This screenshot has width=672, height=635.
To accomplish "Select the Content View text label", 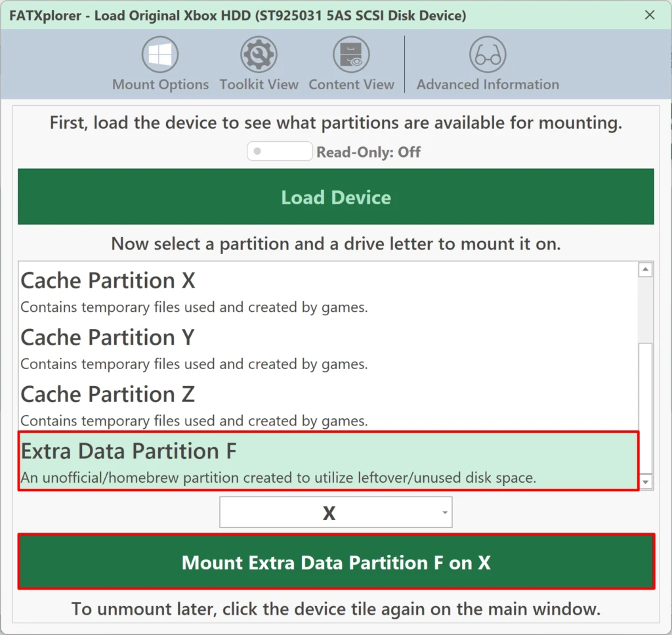I will click(x=352, y=85).
